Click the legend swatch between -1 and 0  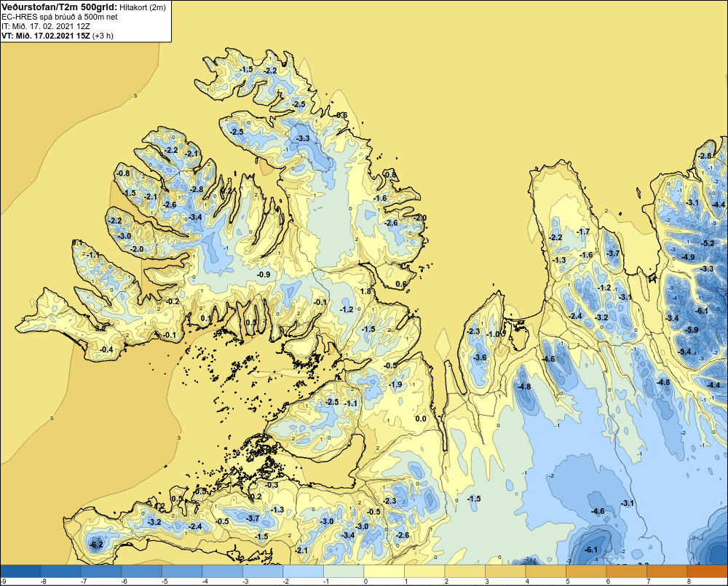click(x=344, y=571)
